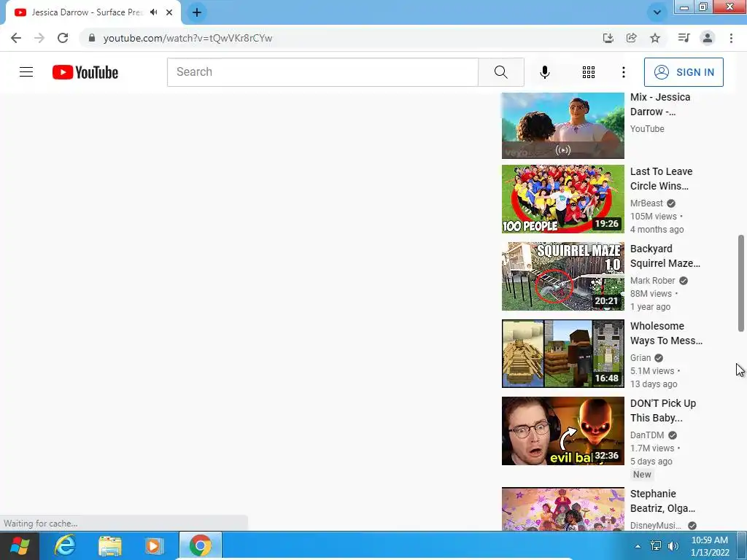The width and height of the screenshot is (747, 560).
Task: Go to the YouTube home logo
Action: tap(85, 72)
